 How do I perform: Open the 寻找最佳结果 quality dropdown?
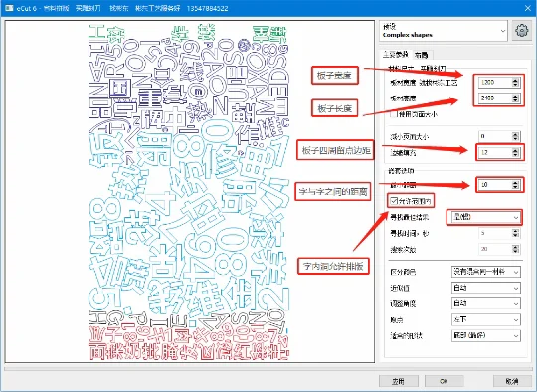[486, 217]
